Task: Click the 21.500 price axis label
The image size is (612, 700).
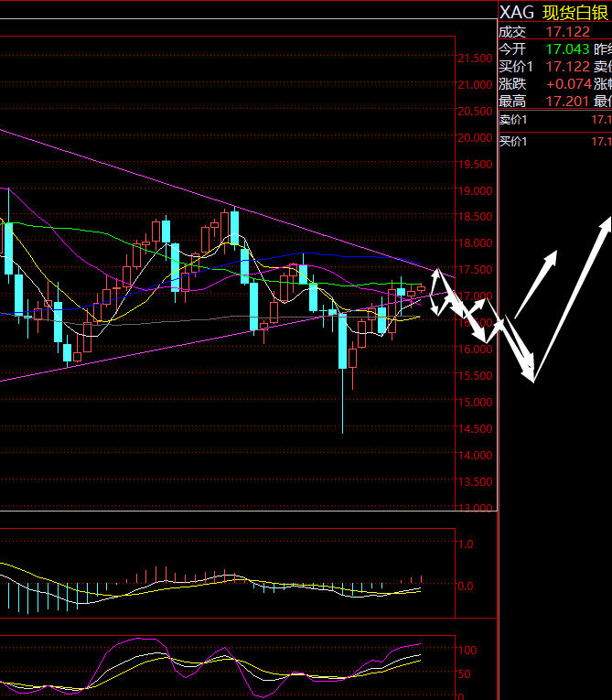Action: [x=475, y=59]
